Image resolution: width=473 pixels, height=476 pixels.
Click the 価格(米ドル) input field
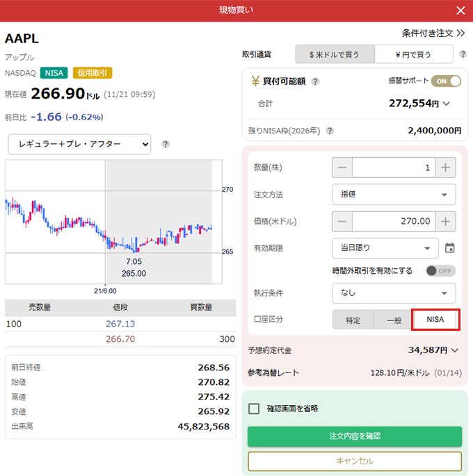pyautogui.click(x=394, y=222)
